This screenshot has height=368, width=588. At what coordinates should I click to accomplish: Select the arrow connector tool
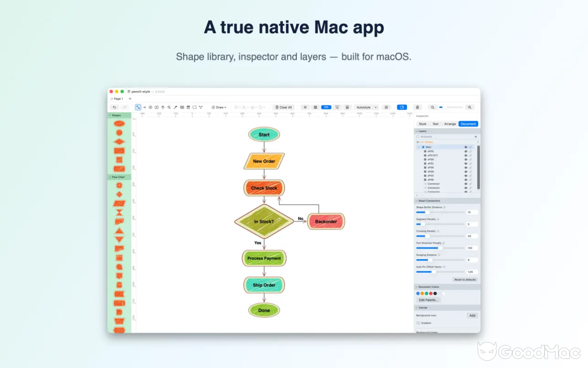(144, 107)
